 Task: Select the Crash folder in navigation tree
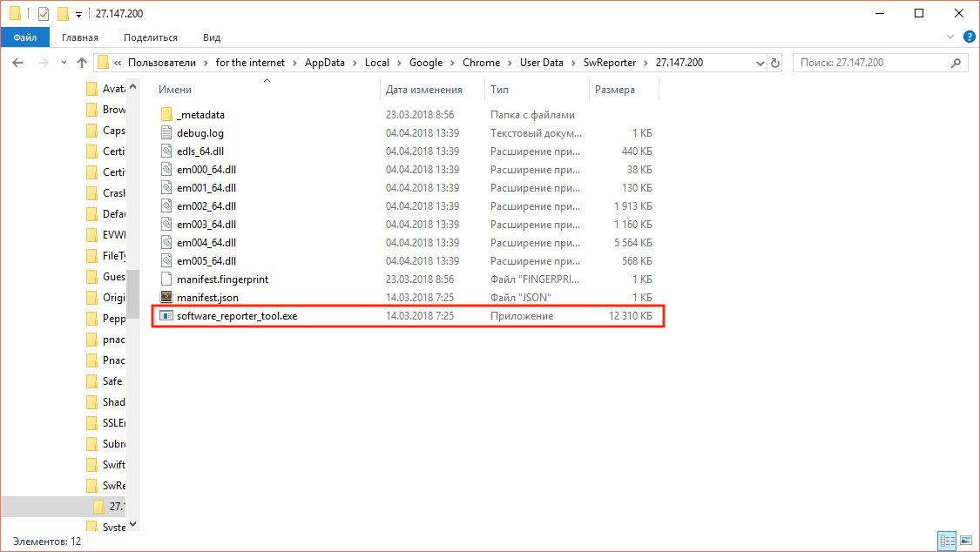(107, 193)
